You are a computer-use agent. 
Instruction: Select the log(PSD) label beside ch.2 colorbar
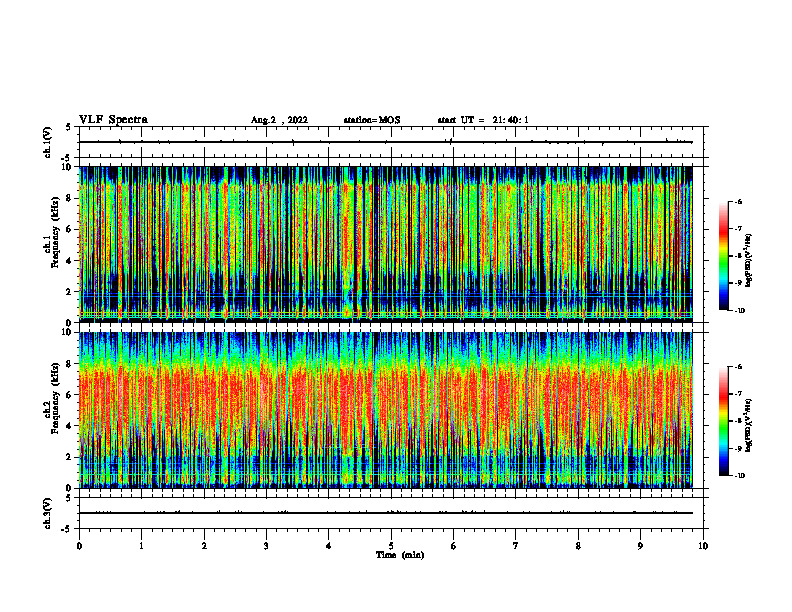749,425
